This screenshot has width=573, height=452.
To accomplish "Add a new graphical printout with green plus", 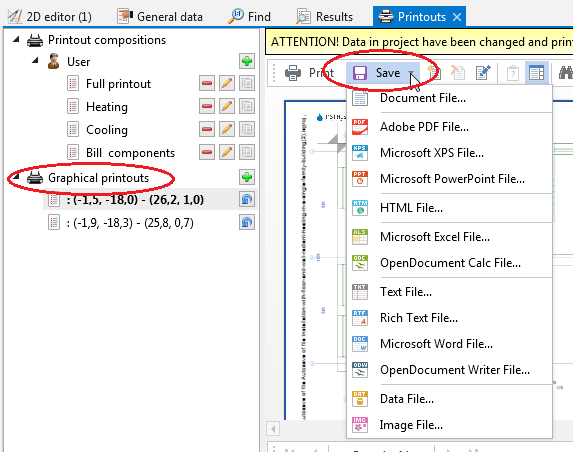I will point(247,177).
